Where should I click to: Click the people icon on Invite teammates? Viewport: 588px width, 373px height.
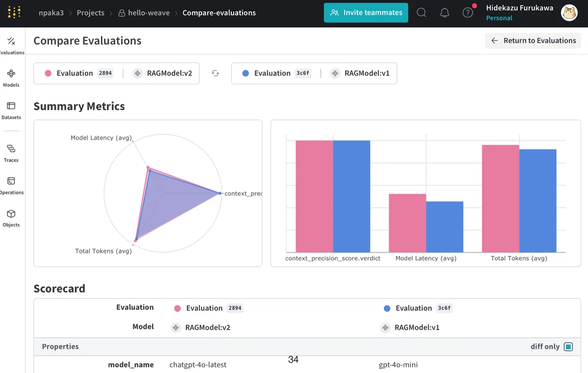click(335, 13)
